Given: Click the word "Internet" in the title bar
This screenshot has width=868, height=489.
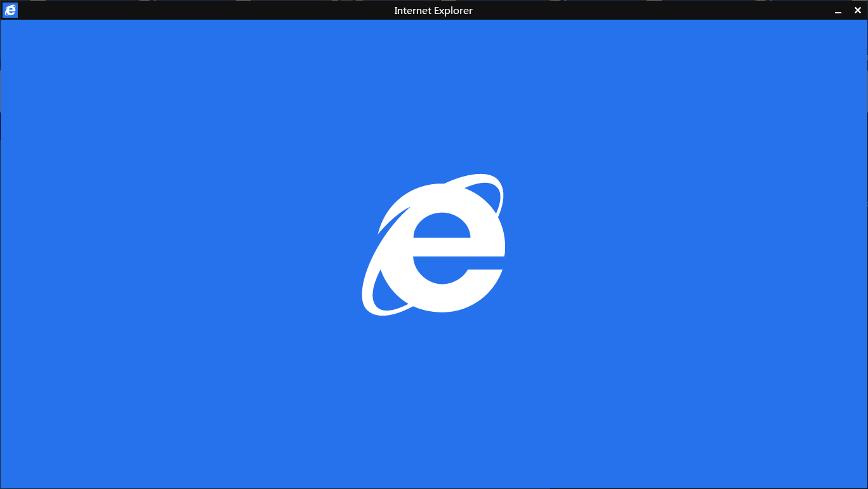Looking at the screenshot, I should 412,10.
